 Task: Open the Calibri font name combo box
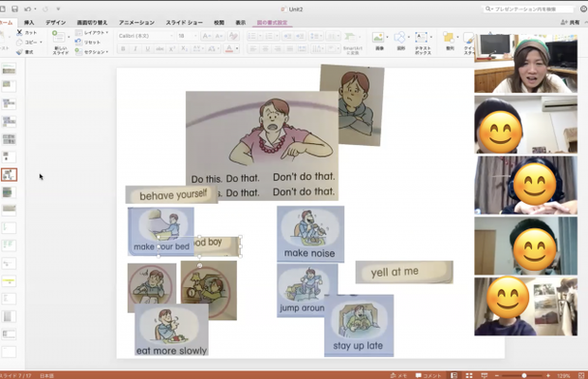pos(145,36)
